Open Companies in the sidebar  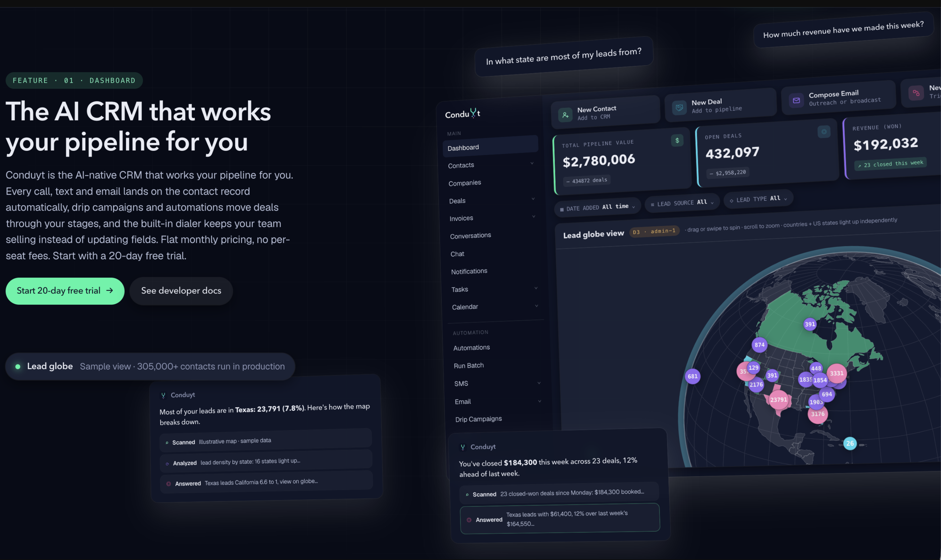[465, 183]
